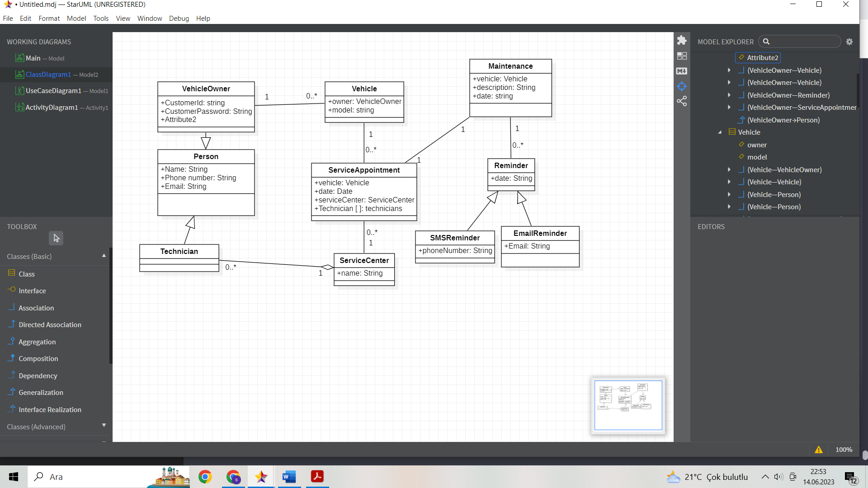Expand the Classes (Advanced) section
This screenshot has height=488, width=868.
click(x=104, y=426)
